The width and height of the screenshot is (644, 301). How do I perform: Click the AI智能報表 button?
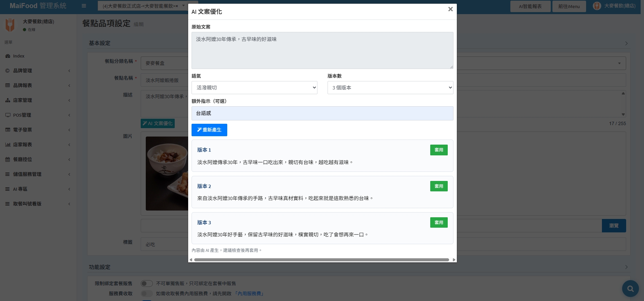pos(530,6)
